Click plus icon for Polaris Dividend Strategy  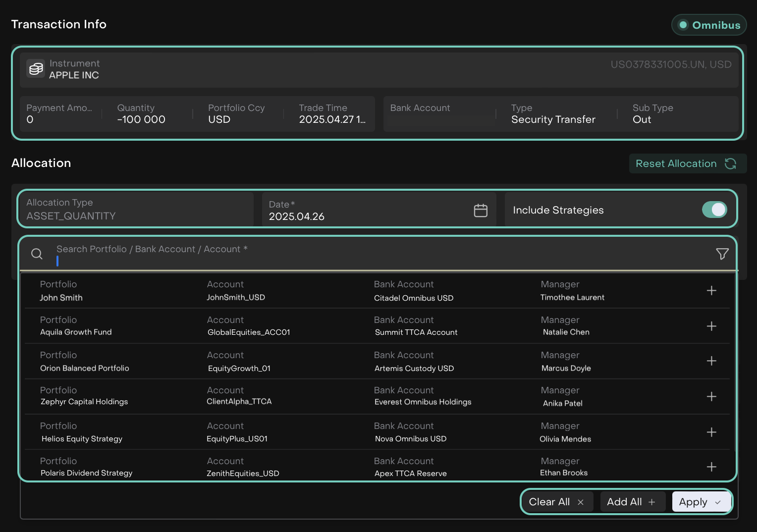pos(711,467)
